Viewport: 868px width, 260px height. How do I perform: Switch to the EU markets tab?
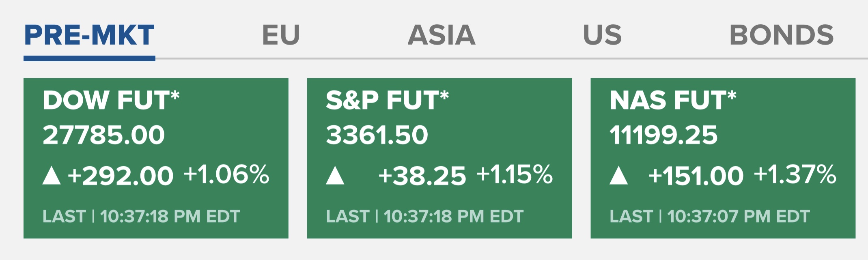coord(281,35)
